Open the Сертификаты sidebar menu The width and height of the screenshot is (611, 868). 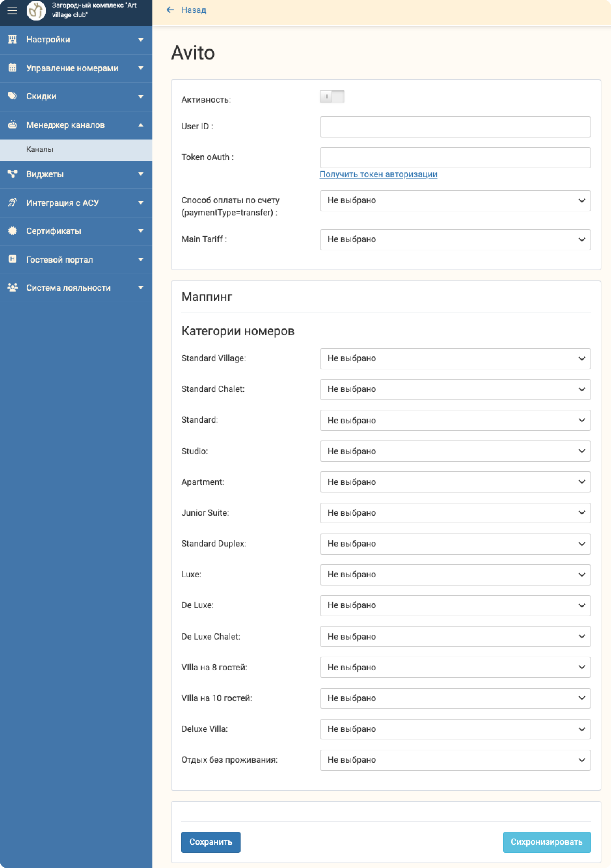click(76, 231)
